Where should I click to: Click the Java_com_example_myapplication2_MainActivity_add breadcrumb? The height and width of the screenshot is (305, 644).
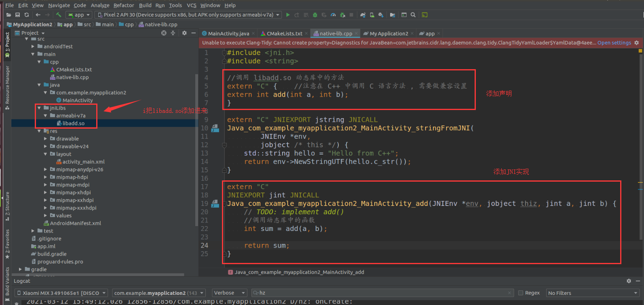click(x=296, y=272)
